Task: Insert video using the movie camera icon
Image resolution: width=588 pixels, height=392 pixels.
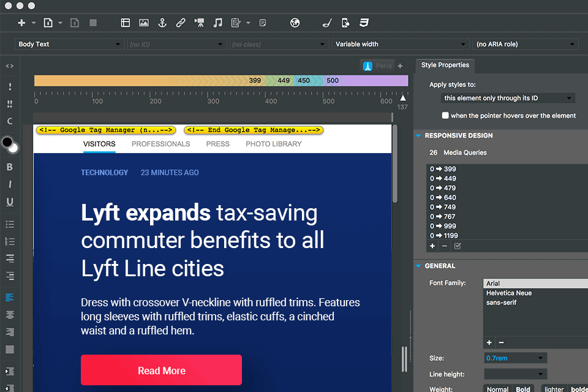Action: pyautogui.click(x=199, y=23)
